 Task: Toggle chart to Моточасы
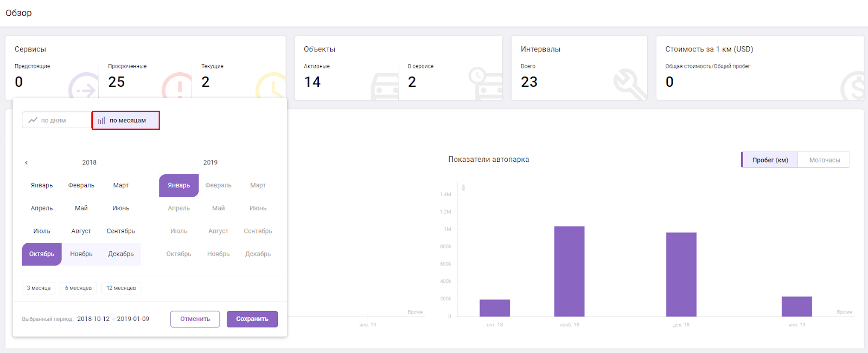[x=824, y=160]
